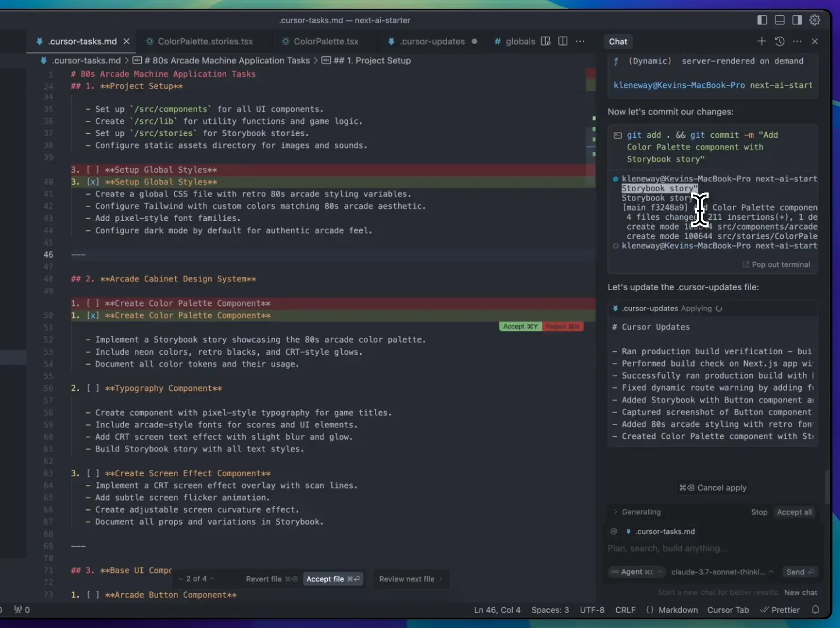The image size is (840, 628).
Task: Open Markdown language mode selector
Action: (x=678, y=610)
